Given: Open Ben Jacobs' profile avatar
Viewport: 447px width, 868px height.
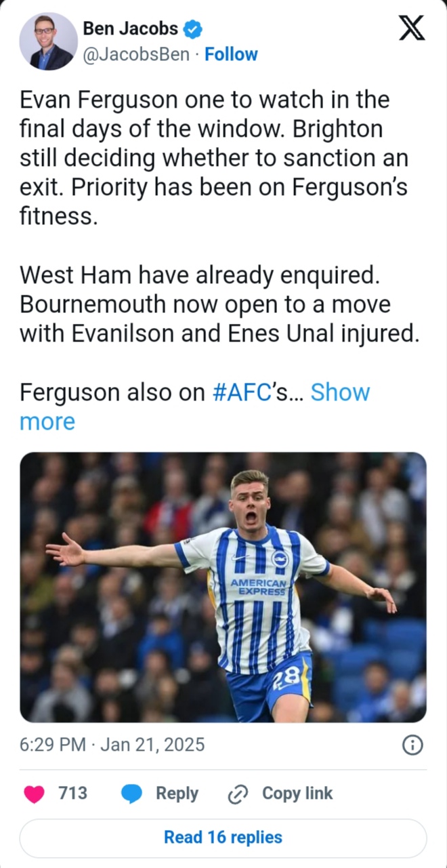Looking at the screenshot, I should (48, 41).
